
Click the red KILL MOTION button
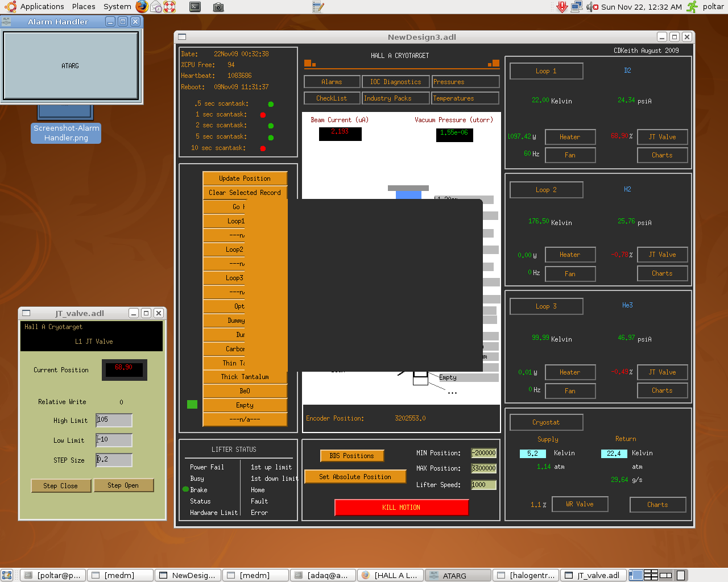click(402, 508)
